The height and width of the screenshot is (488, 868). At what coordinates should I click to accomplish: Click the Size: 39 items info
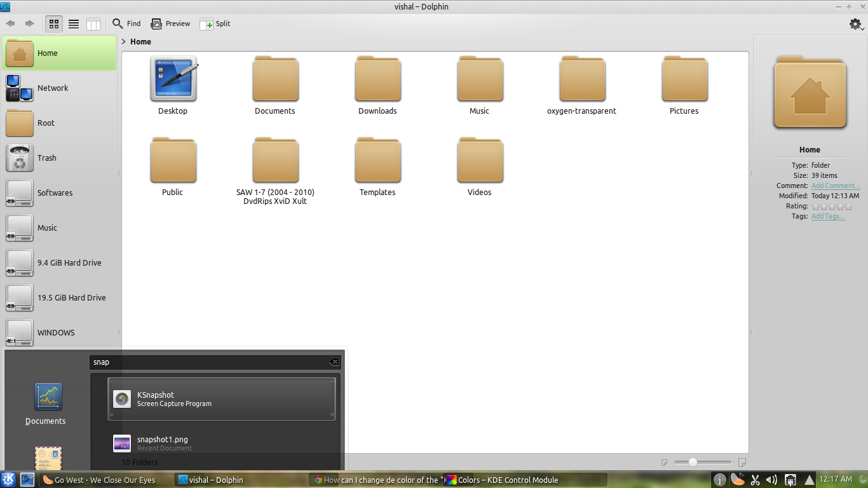click(x=815, y=175)
